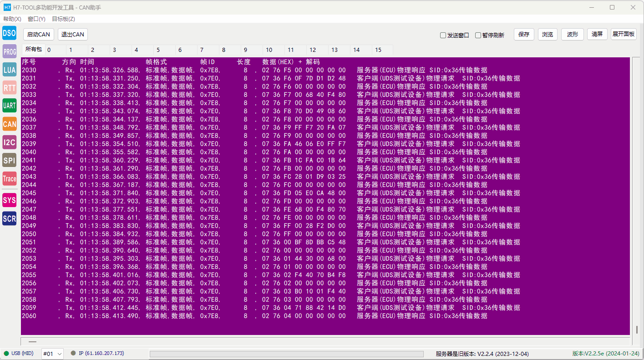Select the LUA script tool
644x360 pixels.
[x=10, y=70]
